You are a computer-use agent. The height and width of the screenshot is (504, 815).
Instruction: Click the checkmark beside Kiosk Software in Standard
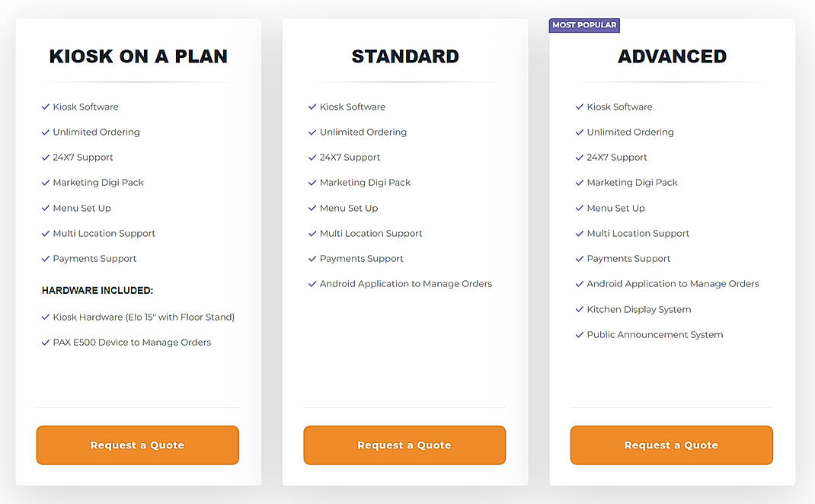pyautogui.click(x=312, y=107)
